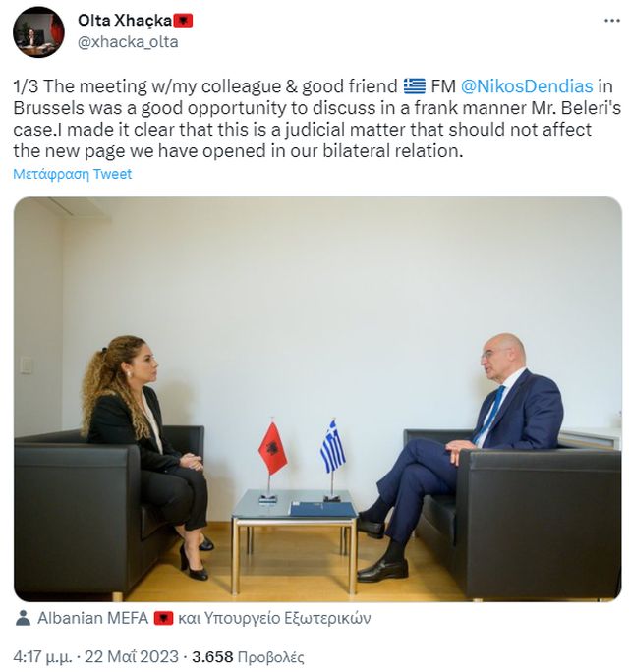Click the Greek flag emoji in the tweet
Screen dimensions: 629x672
coord(415,85)
